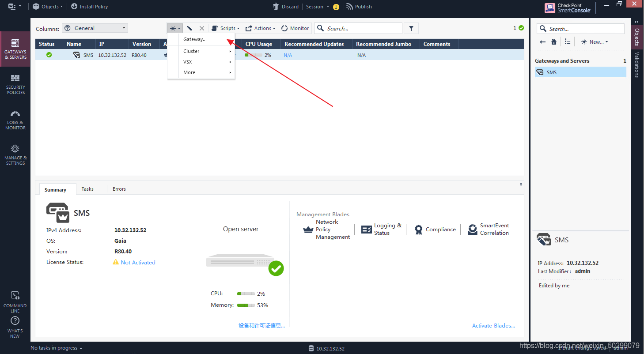644x354 pixels.
Task: Click the Comments column header
Action: 439,44
